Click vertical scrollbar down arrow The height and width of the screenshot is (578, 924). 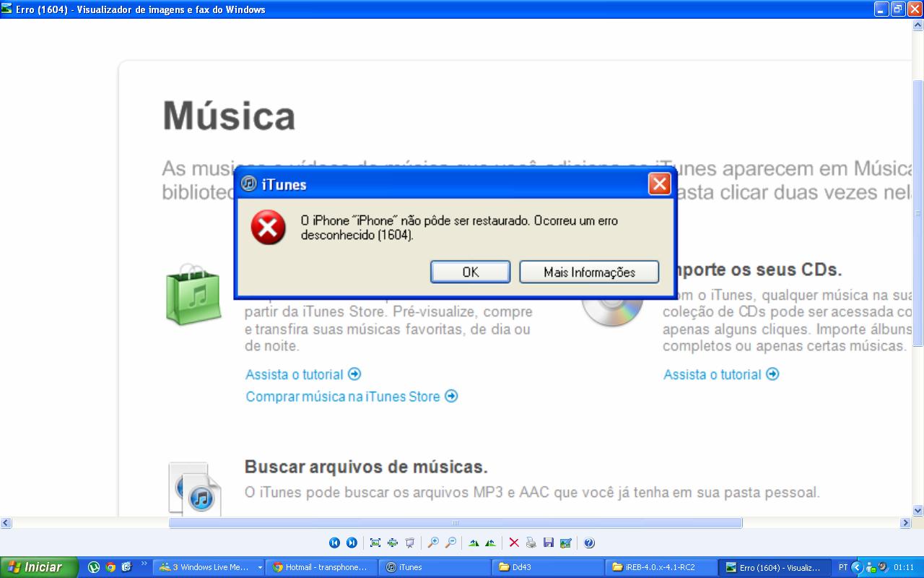tap(918, 510)
